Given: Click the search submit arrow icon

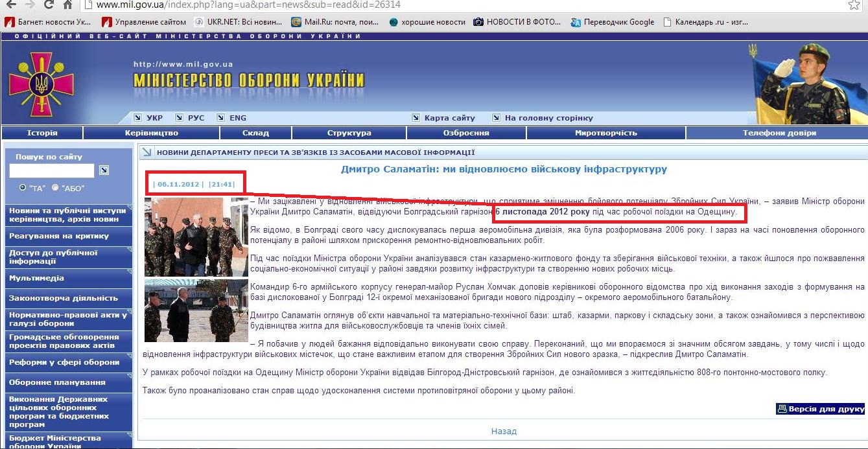Looking at the screenshot, I should (x=104, y=170).
